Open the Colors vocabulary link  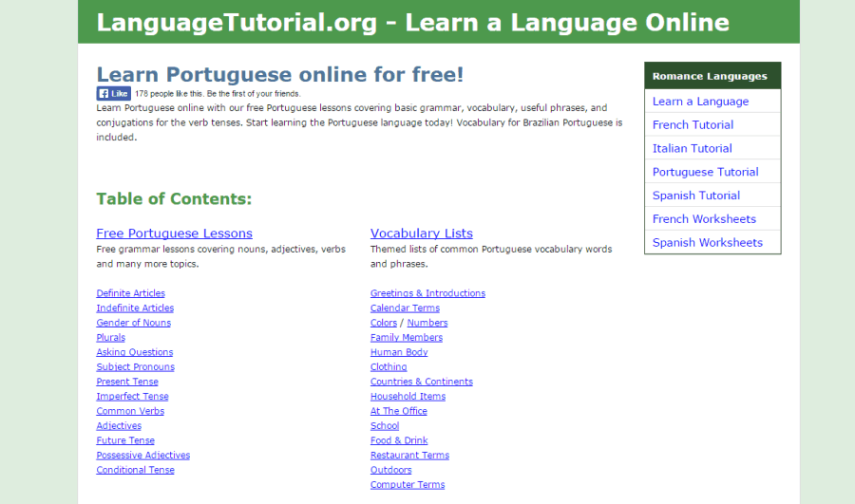384,323
